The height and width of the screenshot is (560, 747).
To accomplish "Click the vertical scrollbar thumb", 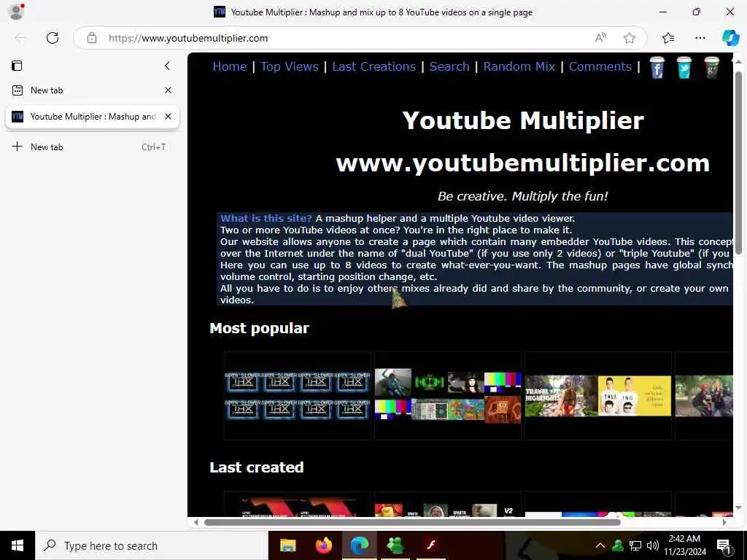I will 738,162.
